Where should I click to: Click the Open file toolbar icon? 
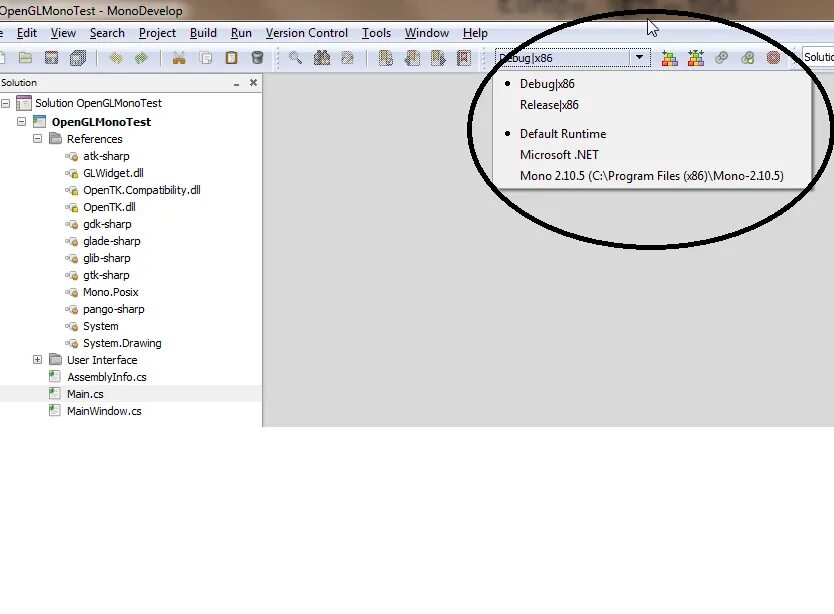coord(25,57)
